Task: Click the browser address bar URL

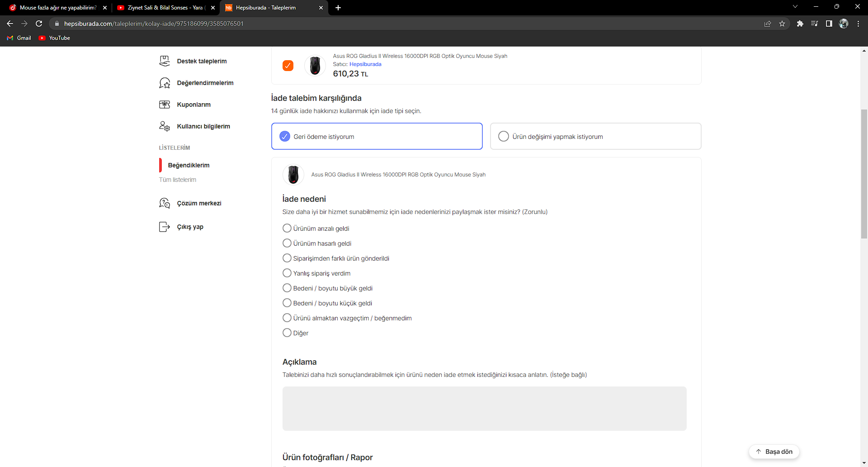Action: (154, 24)
